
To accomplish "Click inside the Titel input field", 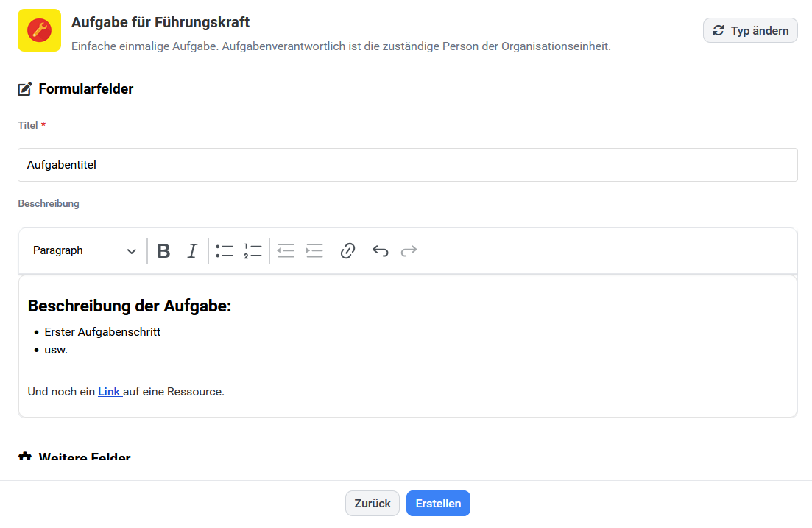I will (x=407, y=164).
